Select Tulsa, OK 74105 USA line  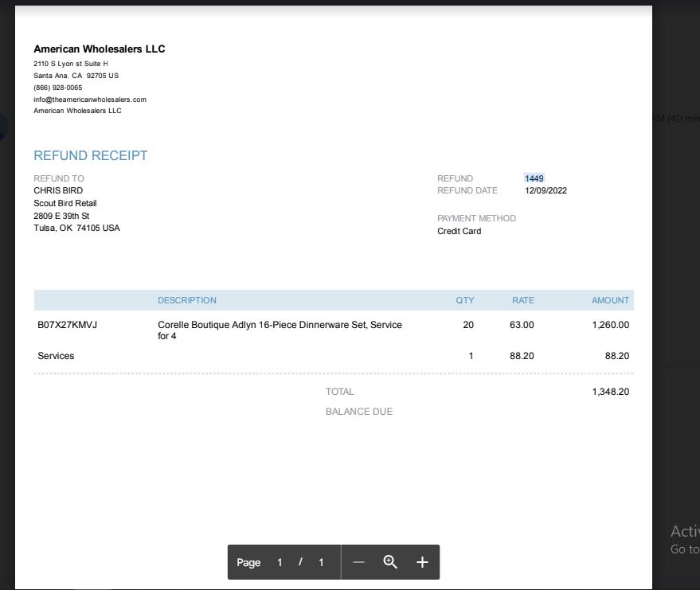coord(76,228)
